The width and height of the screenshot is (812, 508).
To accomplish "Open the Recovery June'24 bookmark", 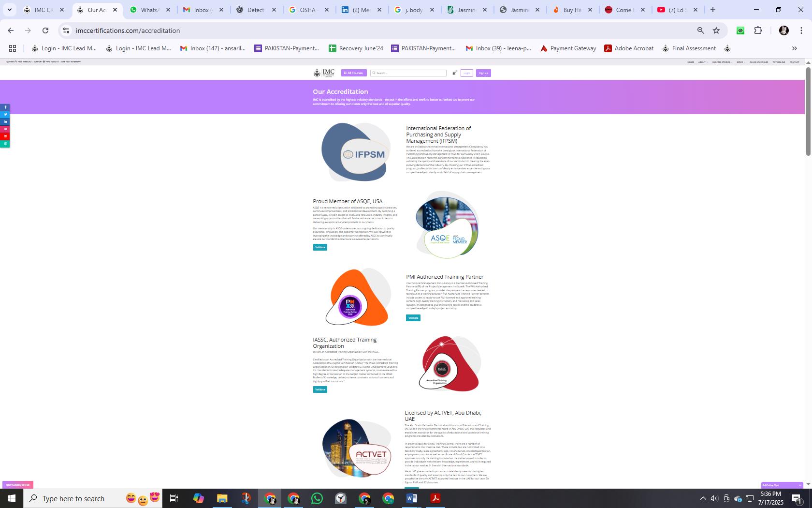I will pos(356,48).
